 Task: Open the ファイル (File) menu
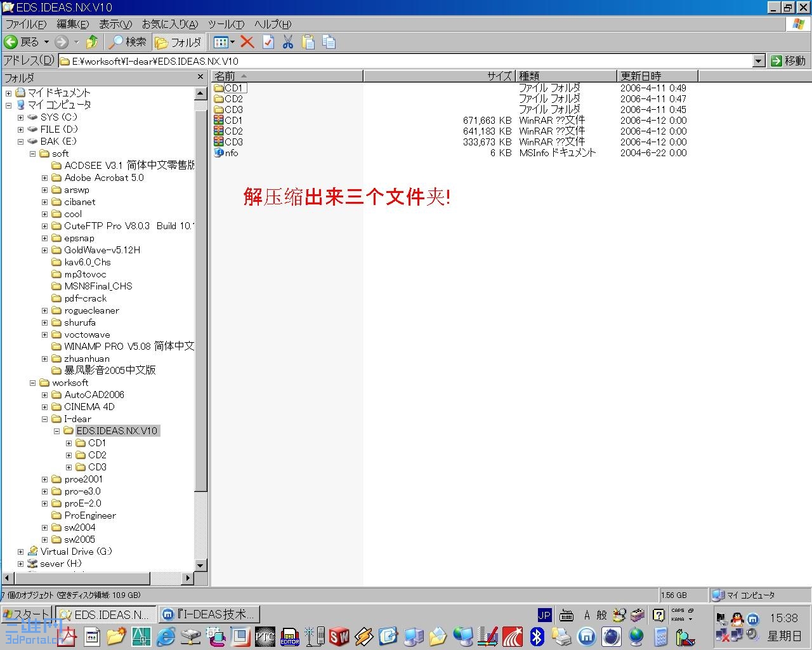click(x=26, y=24)
